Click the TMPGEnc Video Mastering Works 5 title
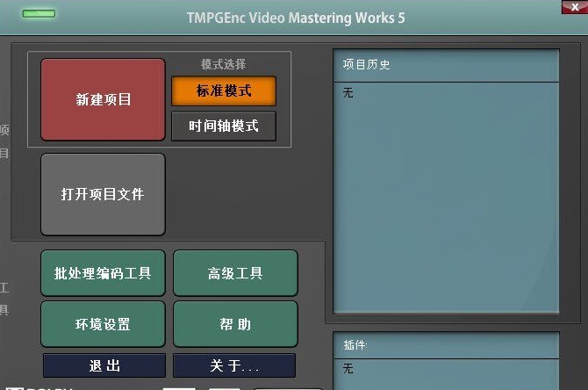Screen dimensions: 588x390 (296, 18)
